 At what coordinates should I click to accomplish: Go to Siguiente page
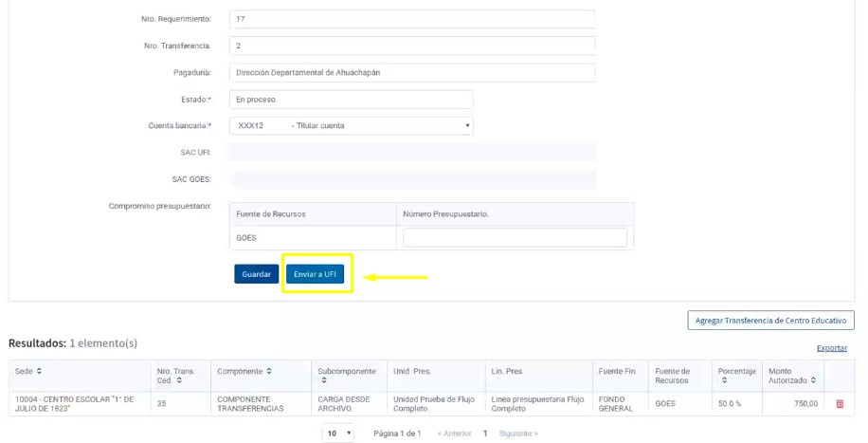[518, 434]
